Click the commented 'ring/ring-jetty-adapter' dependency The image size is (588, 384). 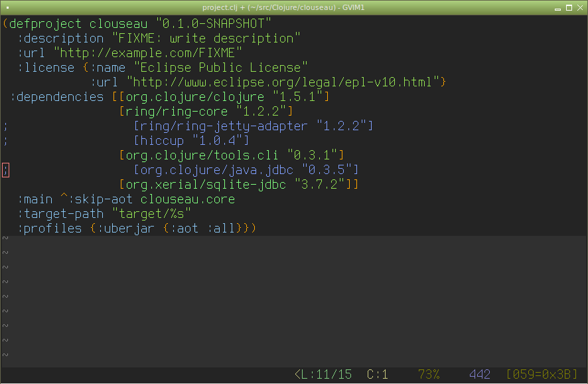(224, 126)
